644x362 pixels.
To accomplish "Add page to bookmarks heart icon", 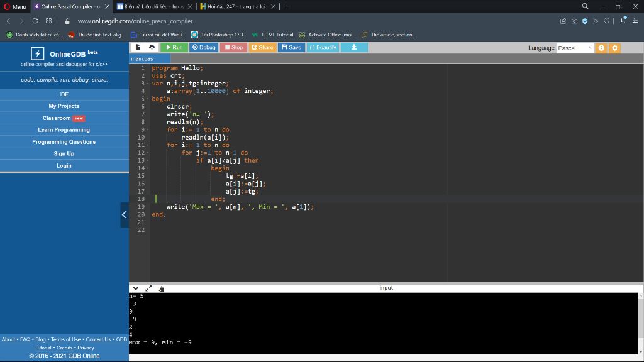I will point(607,21).
